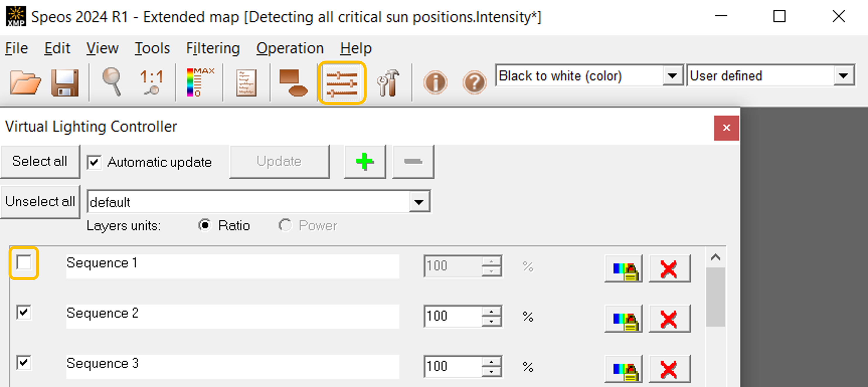This screenshot has height=387, width=868.
Task: Open file with the folder icon
Action: 25,83
